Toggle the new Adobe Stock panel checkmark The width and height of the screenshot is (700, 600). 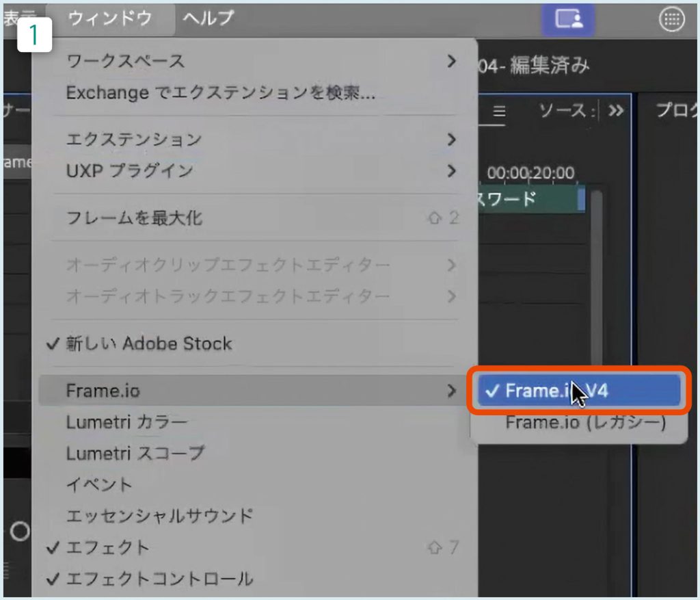[x=148, y=343]
